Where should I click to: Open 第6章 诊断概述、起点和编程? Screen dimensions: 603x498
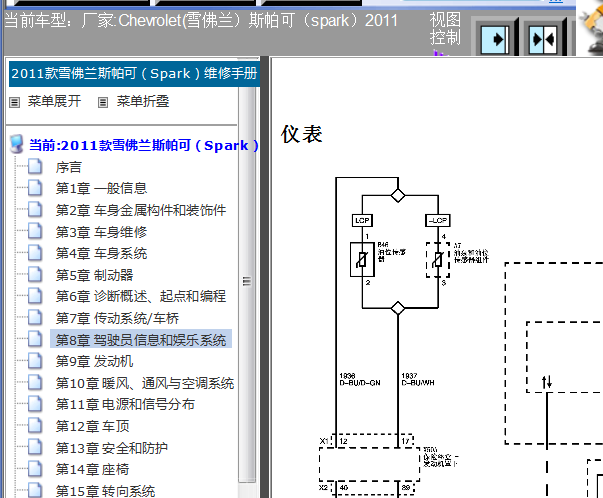tap(141, 296)
